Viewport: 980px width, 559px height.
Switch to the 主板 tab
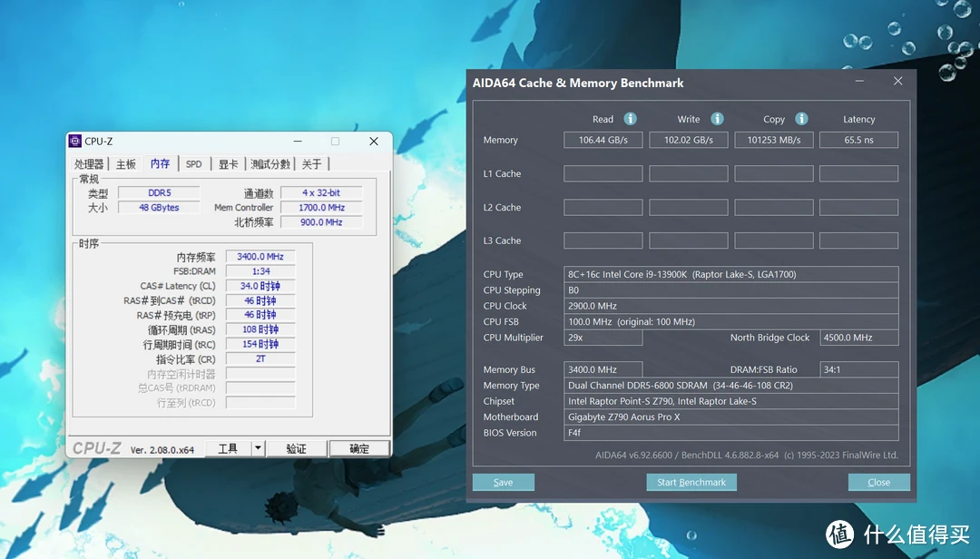pos(126,164)
